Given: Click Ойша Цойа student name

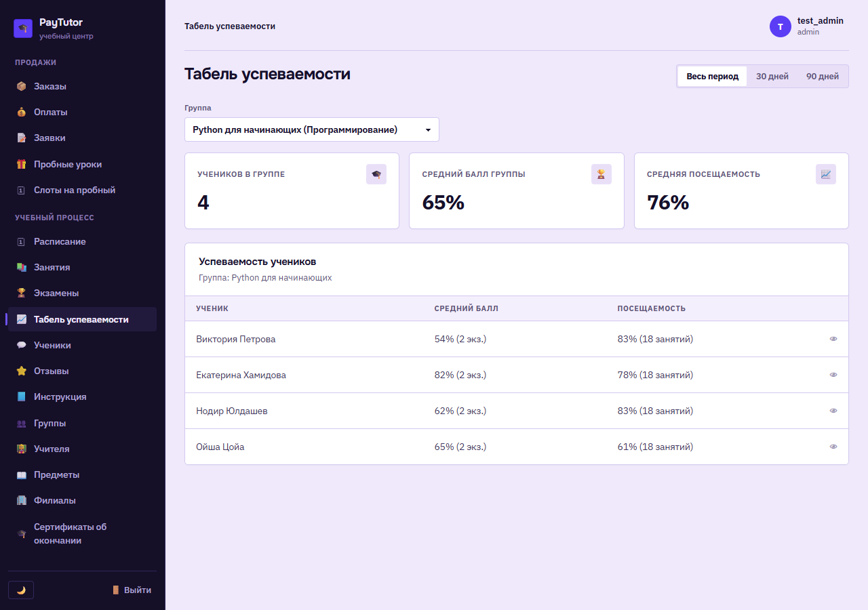Looking at the screenshot, I should [220, 447].
